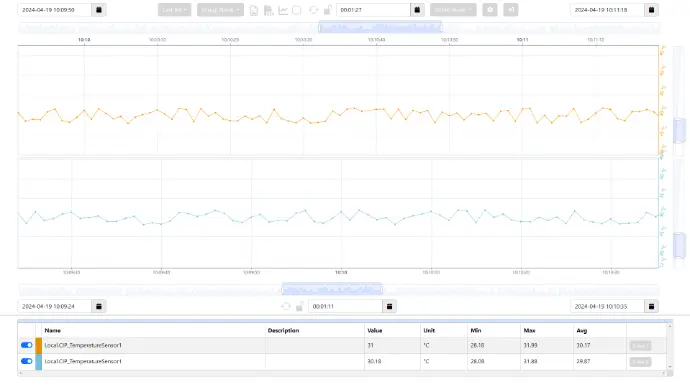The width and height of the screenshot is (690, 387).
Task: Open calendar for bottom chart start 10:09:24
Action: pos(99,306)
